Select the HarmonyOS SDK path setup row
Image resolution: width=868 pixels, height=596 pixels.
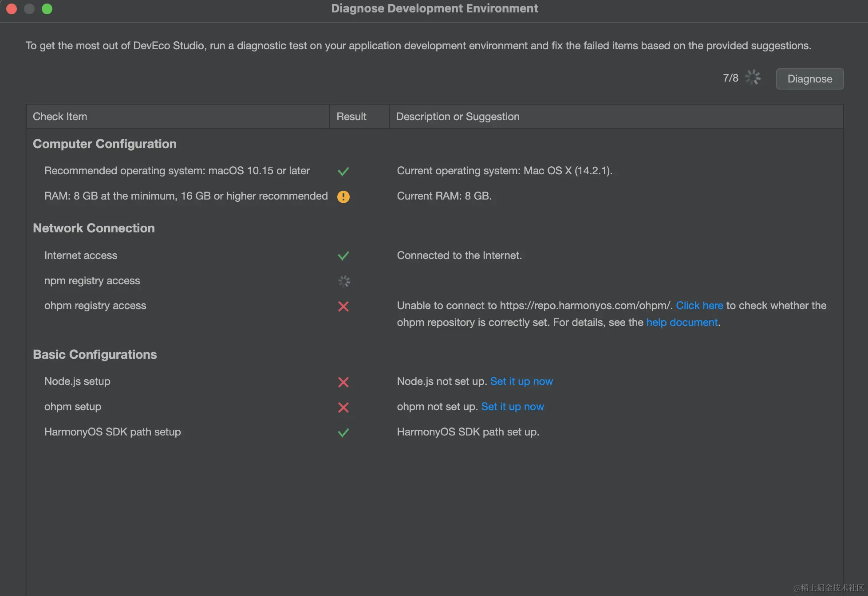[112, 432]
